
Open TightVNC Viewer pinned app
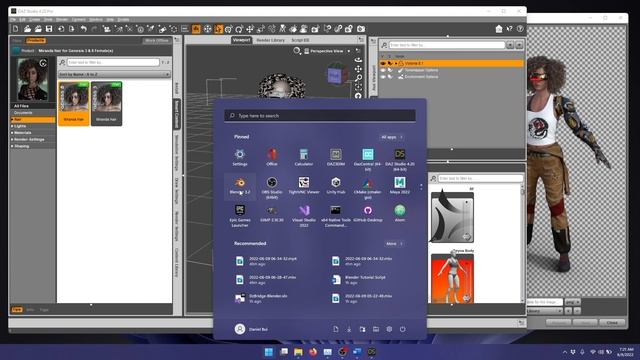[304, 186]
